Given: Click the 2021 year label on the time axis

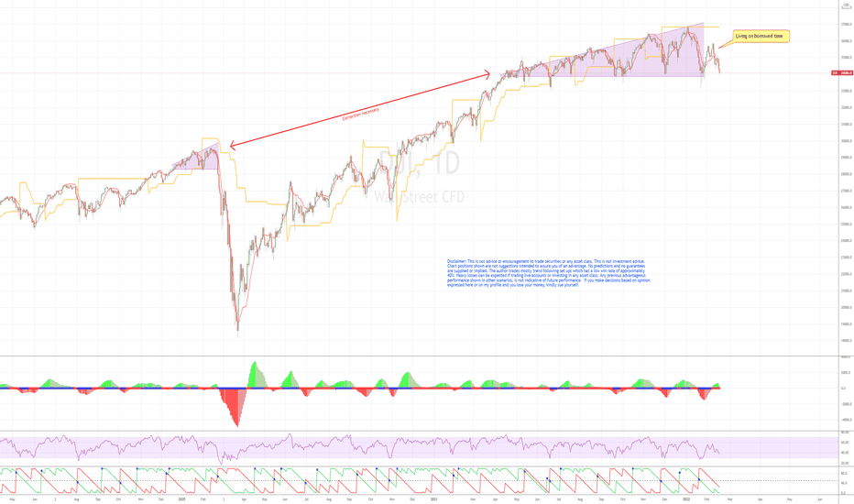Looking at the screenshot, I should tap(434, 499).
